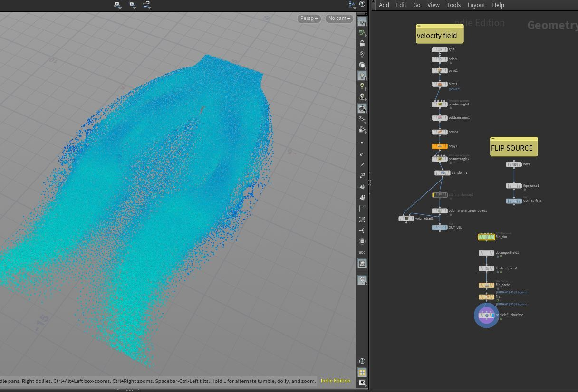Toggle the background image display icon
Image resolution: width=578 pixels, height=392 pixels.
coord(362,264)
